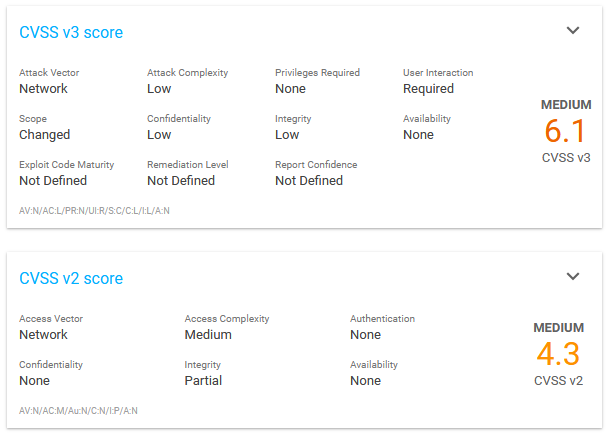
Task: Click the Authentication None value
Action: 365,334
